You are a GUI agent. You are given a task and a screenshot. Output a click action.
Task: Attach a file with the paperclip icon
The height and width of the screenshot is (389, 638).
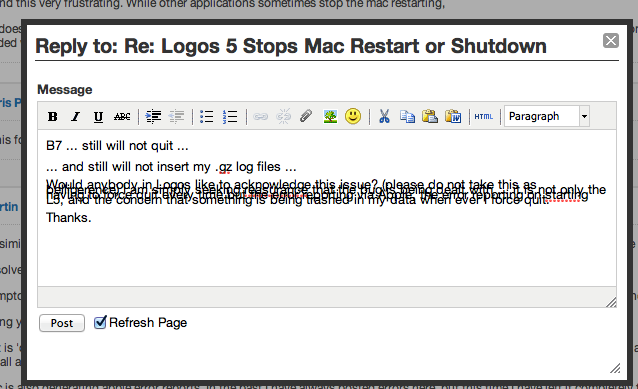(306, 116)
